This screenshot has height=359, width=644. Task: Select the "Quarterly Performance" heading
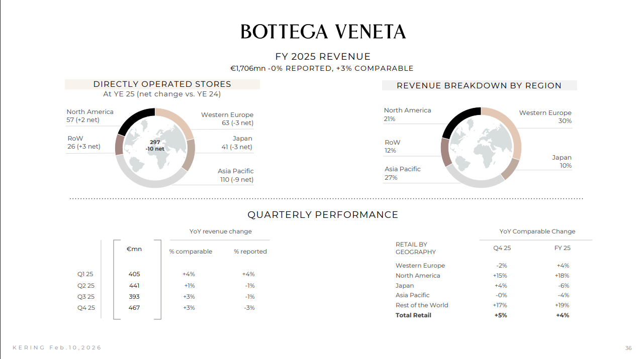coord(323,215)
